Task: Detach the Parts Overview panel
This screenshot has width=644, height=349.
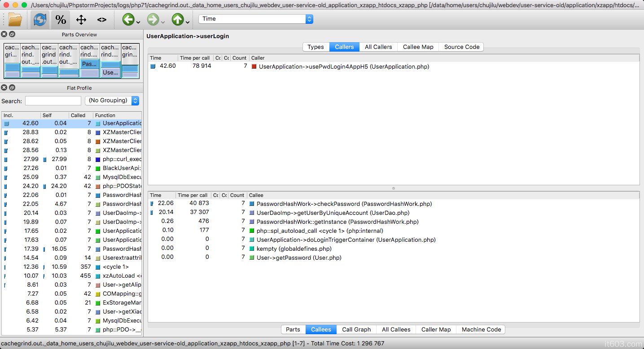Action: (x=12, y=35)
